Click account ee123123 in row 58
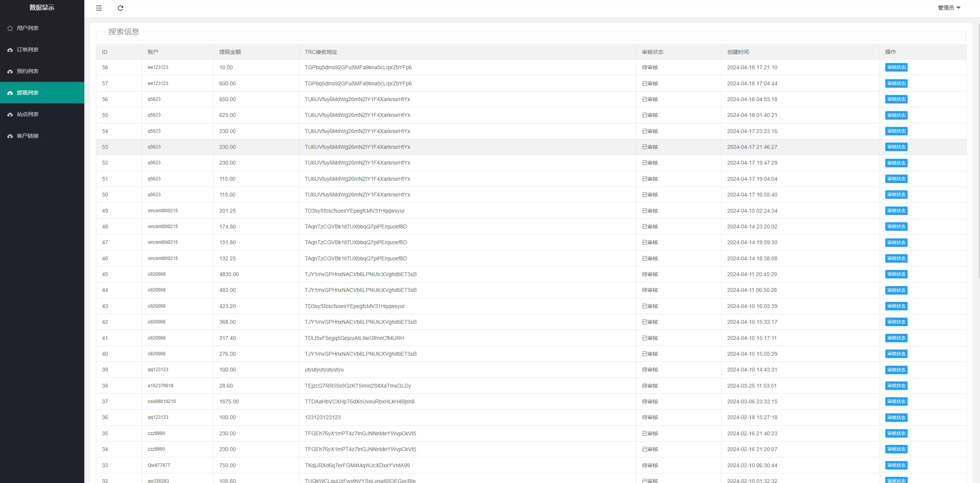 (x=158, y=67)
